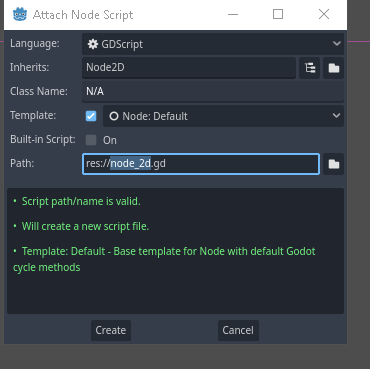Focus the Inherits field containing Node2D
The height and width of the screenshot is (369, 370).
[189, 68]
